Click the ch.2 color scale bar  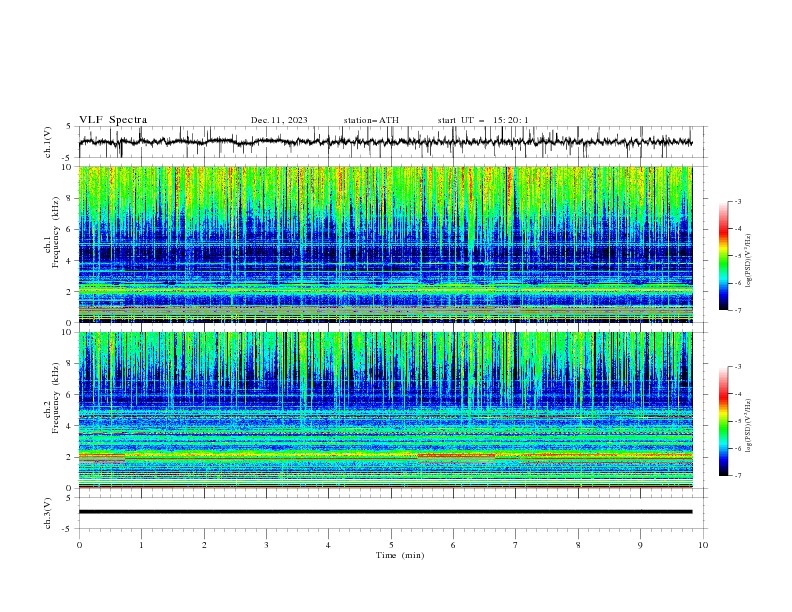tap(723, 421)
